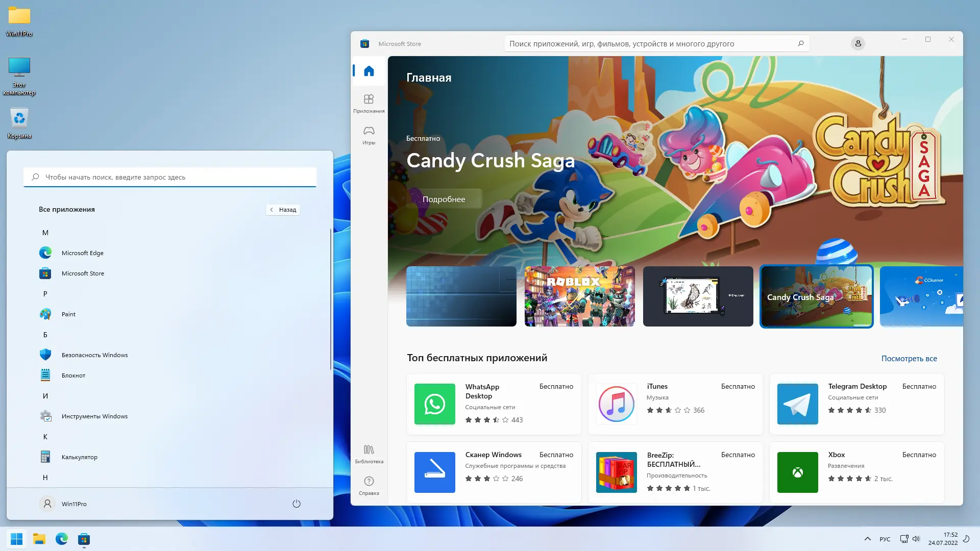Open Microsoft Edge from taskbar
980x551 pixels.
pos(62,539)
